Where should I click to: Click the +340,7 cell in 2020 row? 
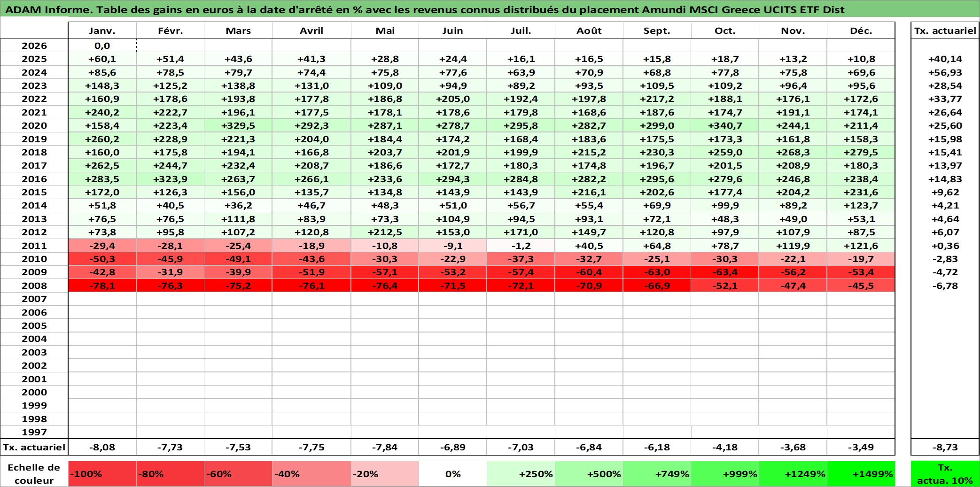[x=725, y=125]
